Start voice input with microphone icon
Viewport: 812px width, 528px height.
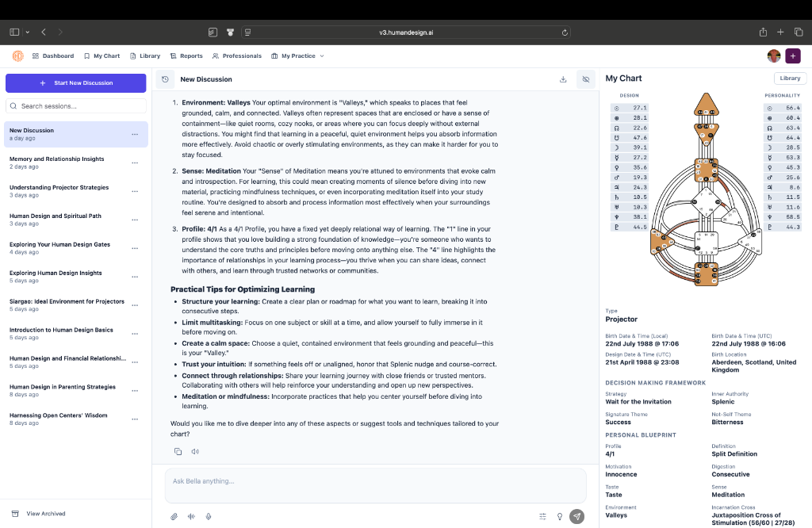coord(209,516)
